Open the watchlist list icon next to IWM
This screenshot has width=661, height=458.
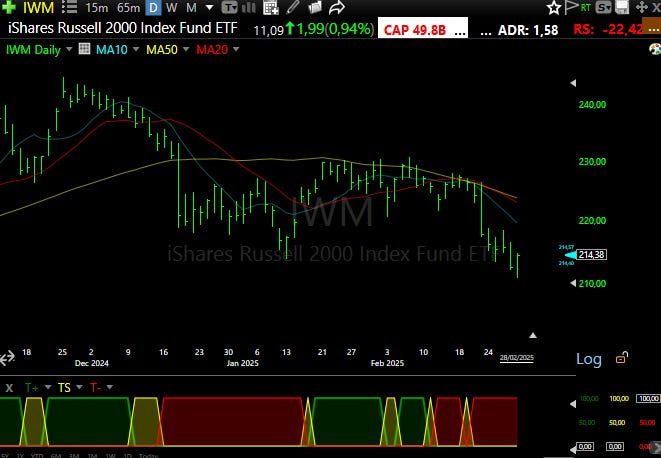click(69, 7)
